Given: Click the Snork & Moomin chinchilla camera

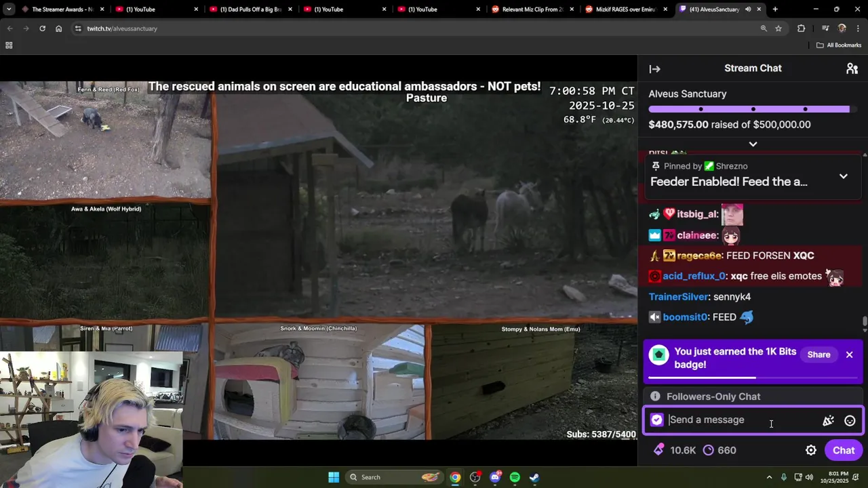Looking at the screenshot, I should pyautogui.click(x=319, y=382).
